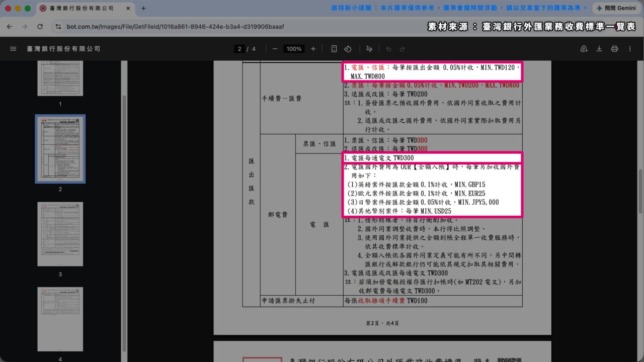This screenshot has width=644, height=362.
Task: Go forward in browser history
Action: click(25, 26)
